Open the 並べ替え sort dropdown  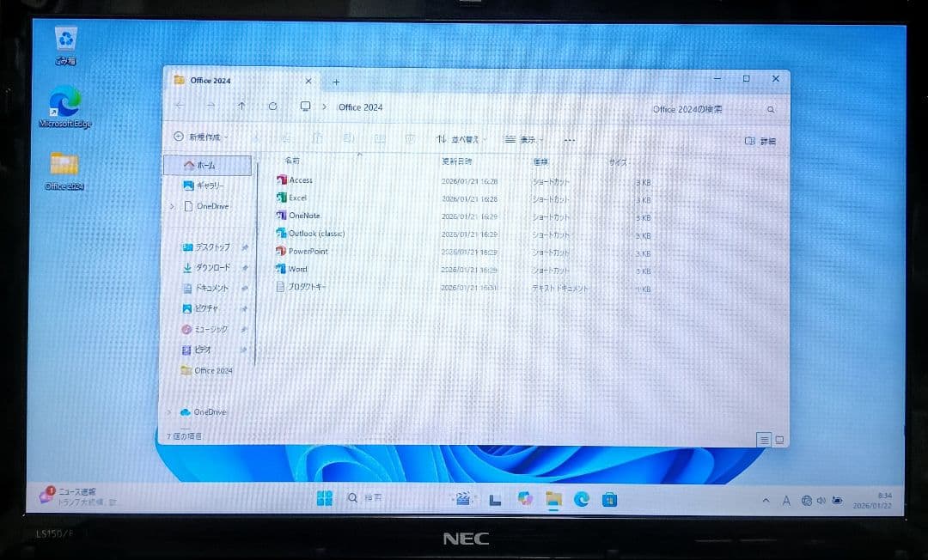point(462,138)
